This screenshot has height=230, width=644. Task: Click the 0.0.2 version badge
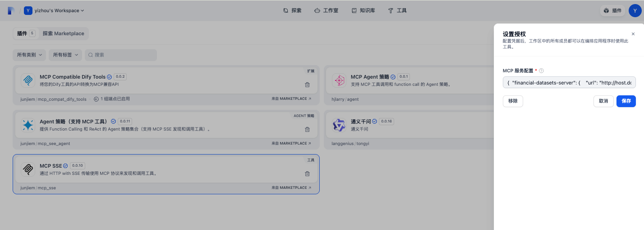[120, 77]
